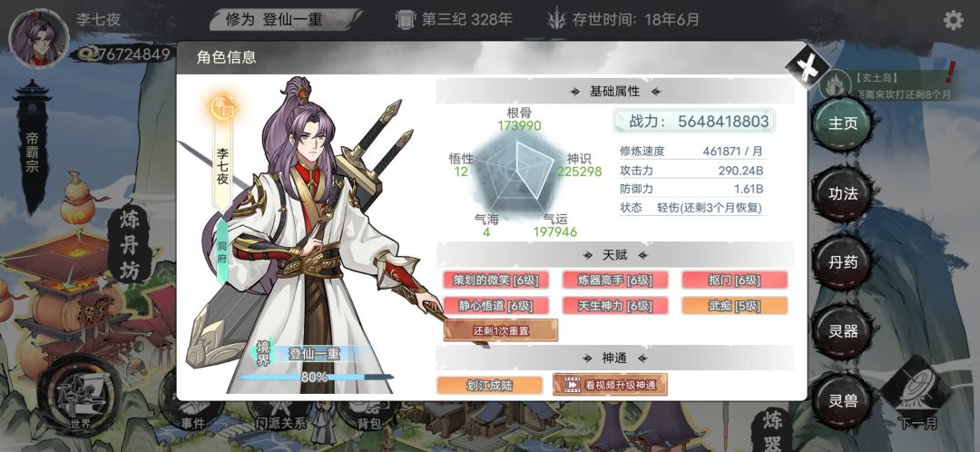Select the 策划的微笑 talent tag
The width and height of the screenshot is (980, 452).
pyautogui.click(x=496, y=280)
